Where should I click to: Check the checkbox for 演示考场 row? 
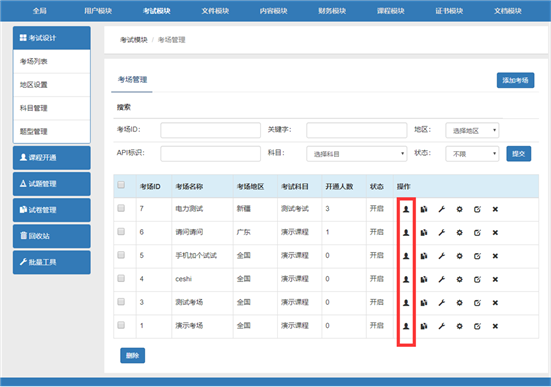point(121,325)
